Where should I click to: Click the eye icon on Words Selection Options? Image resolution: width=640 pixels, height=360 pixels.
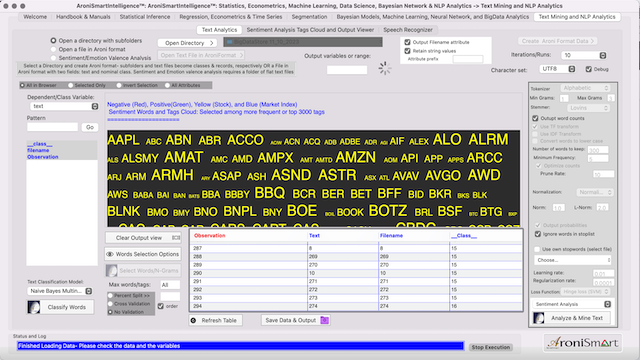[x=110, y=254]
